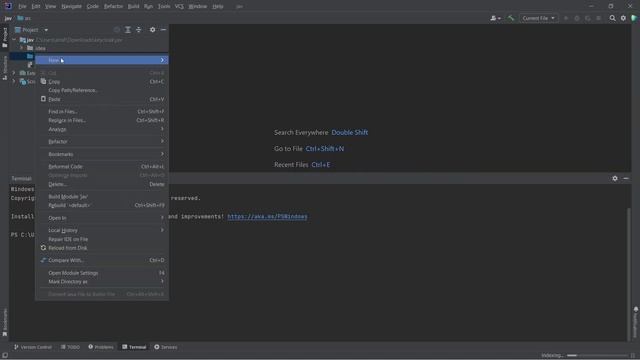Open the Run menu
The width and height of the screenshot is (640, 360).
(x=149, y=6)
